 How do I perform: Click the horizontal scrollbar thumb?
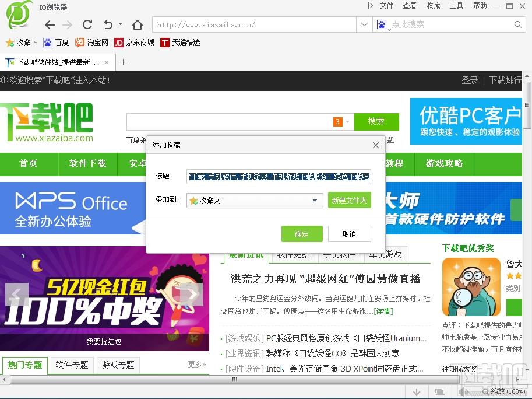click(234, 379)
